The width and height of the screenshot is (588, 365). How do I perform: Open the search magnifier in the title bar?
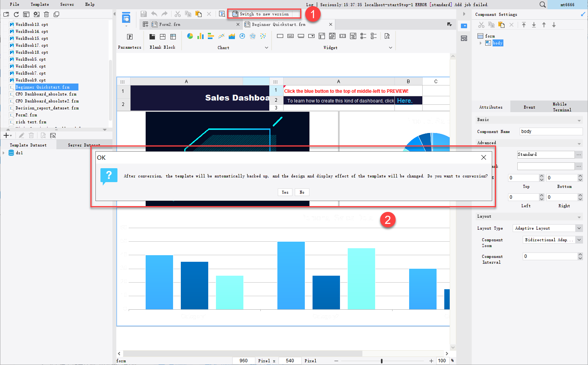pos(543,5)
